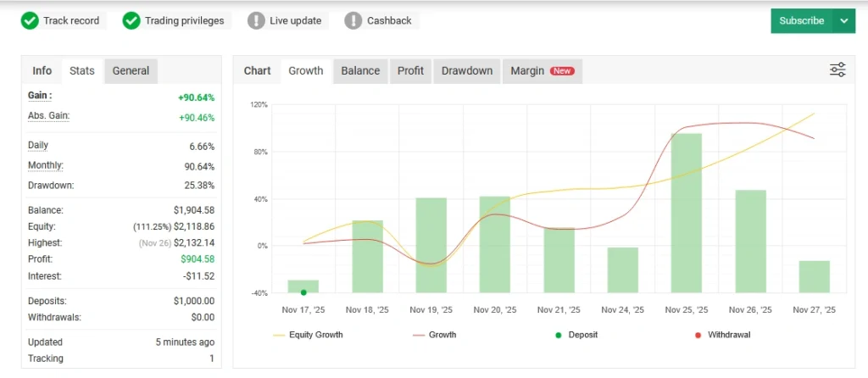
Task: Switch to the Stats tab
Action: tap(82, 71)
